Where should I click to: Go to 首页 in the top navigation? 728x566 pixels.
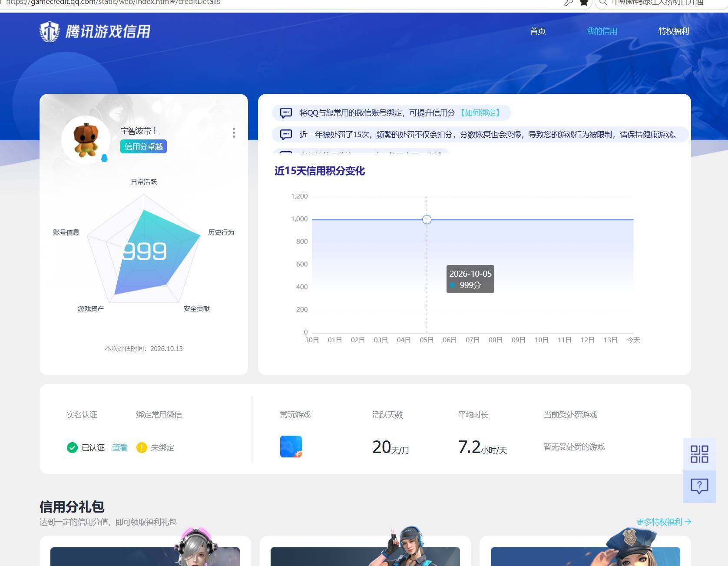coord(538,31)
